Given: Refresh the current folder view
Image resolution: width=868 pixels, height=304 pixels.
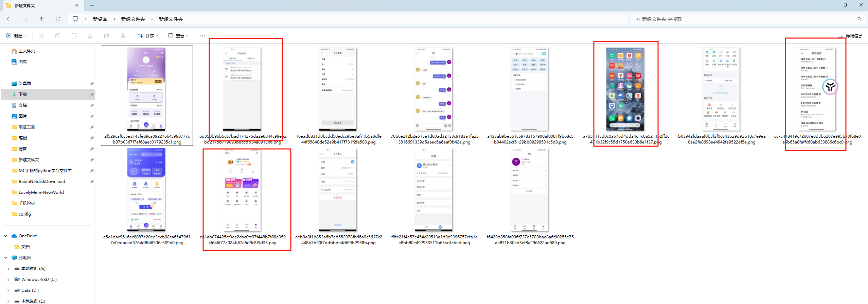Looking at the screenshot, I should [x=58, y=19].
